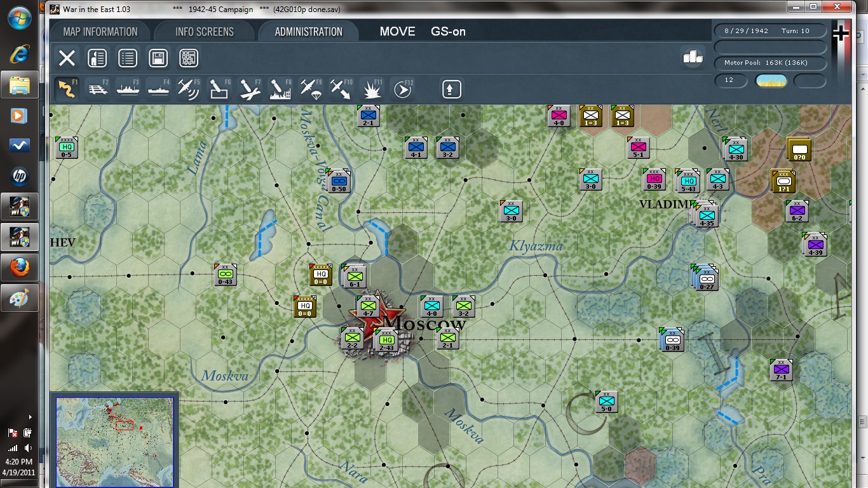The image size is (868, 488).
Task: Switch to F2 Rail movement mode
Action: click(97, 89)
